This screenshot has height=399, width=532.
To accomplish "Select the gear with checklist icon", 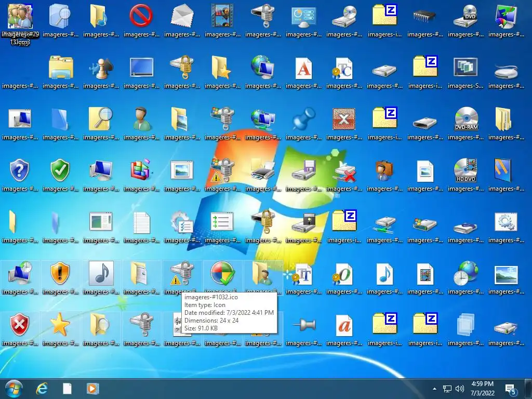I will tap(181, 222).
